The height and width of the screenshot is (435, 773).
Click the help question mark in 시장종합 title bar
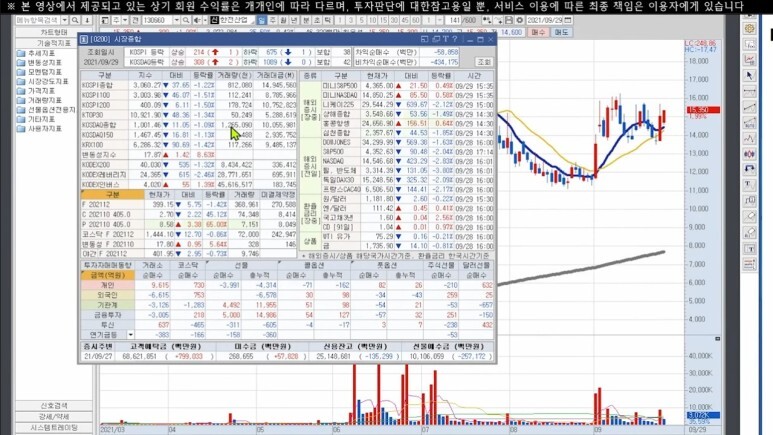pos(455,39)
